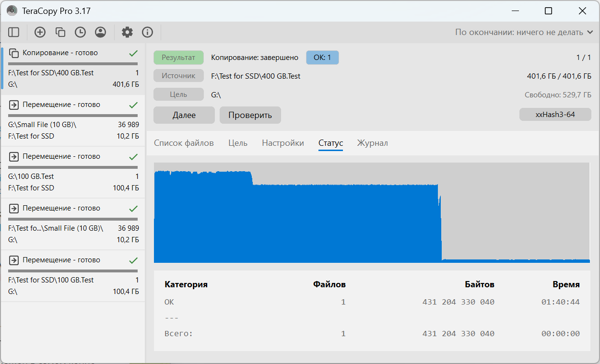Click green checkmark of F:\Test for SSD\100 GB.Test task
This screenshot has width=600, height=364.
[x=133, y=260]
